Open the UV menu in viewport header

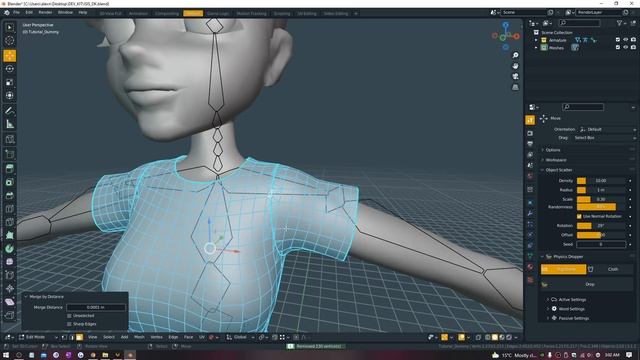(202, 337)
